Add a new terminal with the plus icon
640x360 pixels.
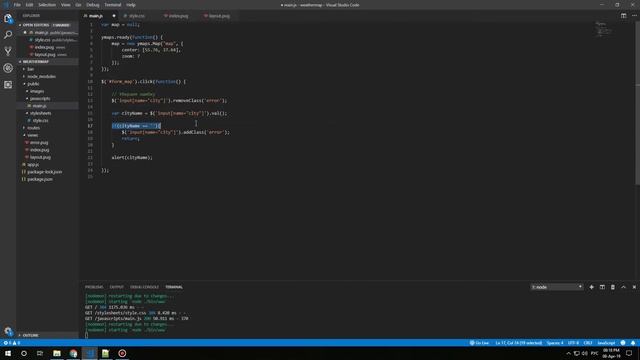591,287
